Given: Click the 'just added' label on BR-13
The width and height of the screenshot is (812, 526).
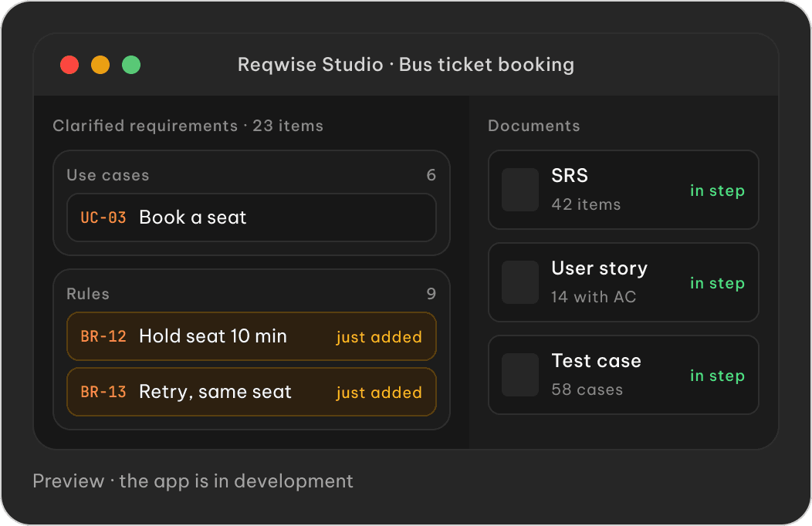Looking at the screenshot, I should click(x=379, y=393).
